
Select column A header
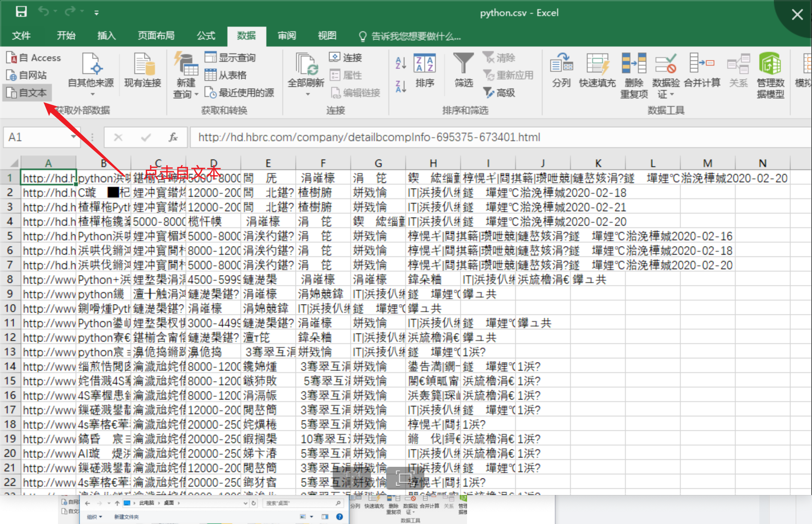coord(48,163)
